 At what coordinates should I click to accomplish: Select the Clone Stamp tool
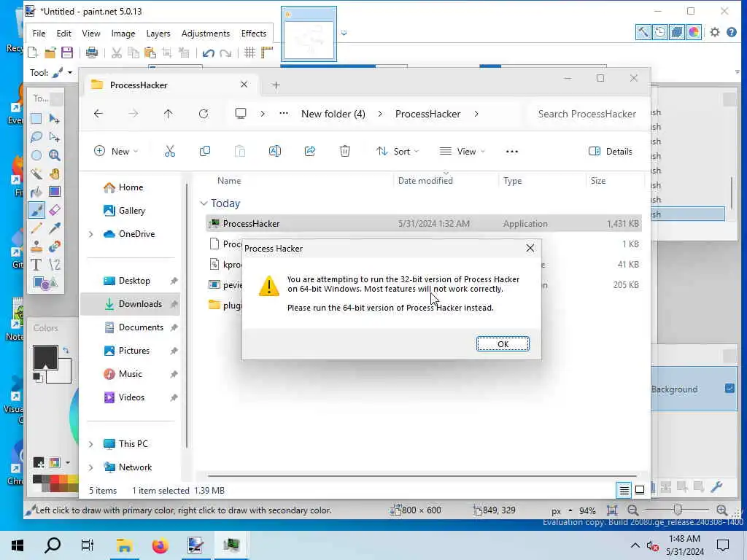tap(36, 246)
